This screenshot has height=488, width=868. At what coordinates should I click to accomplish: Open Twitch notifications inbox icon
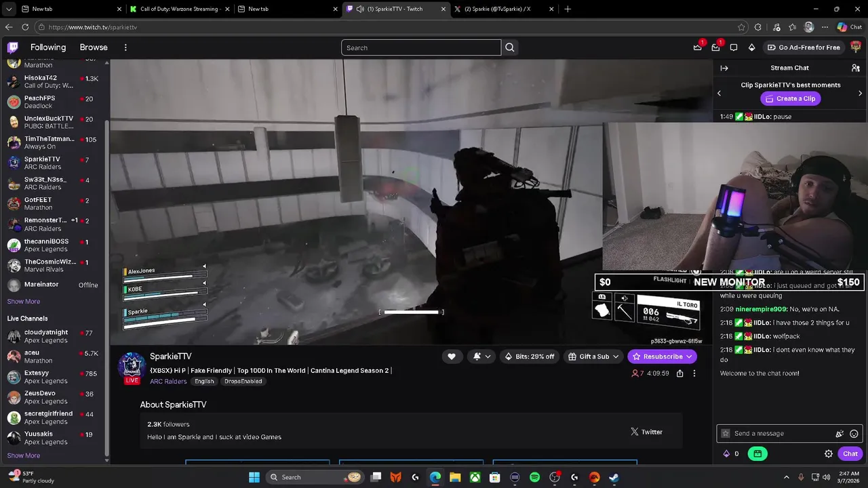click(x=715, y=47)
